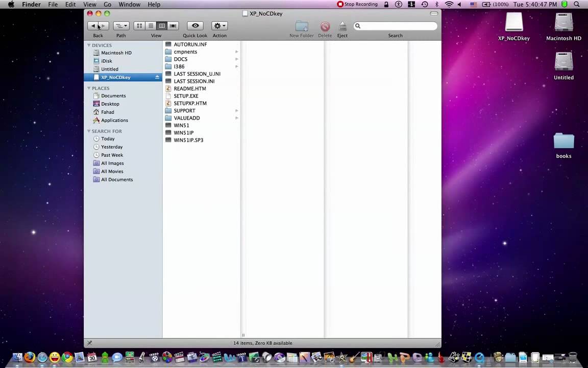Open the View menu
The width and height of the screenshot is (588, 368).
90,5
